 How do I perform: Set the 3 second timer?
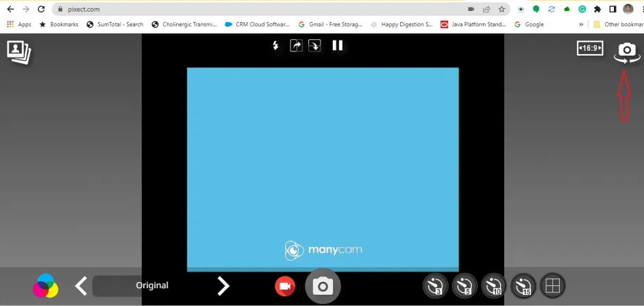pyautogui.click(x=435, y=285)
